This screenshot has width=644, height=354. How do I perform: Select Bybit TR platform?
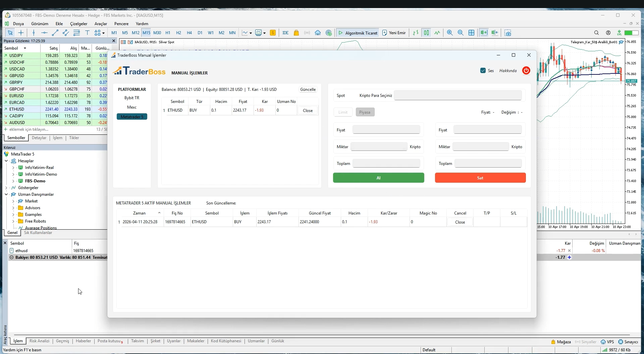pyautogui.click(x=132, y=98)
